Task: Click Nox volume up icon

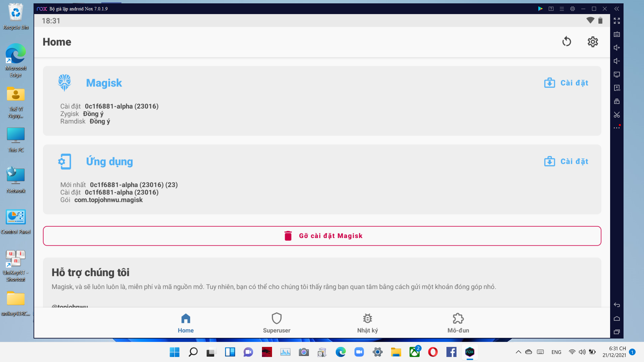Action: point(617,48)
